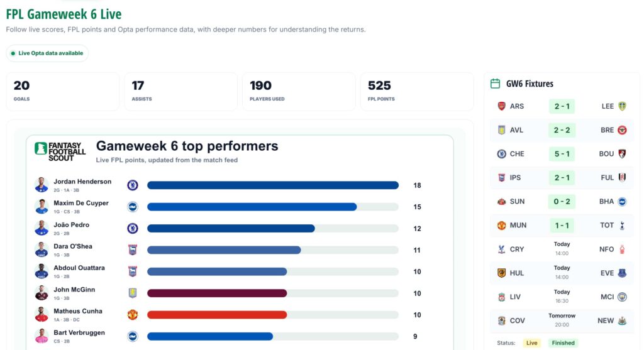644x350 pixels.
Task: Click the AVL 2 - 2 BRE score
Action: 562,130
